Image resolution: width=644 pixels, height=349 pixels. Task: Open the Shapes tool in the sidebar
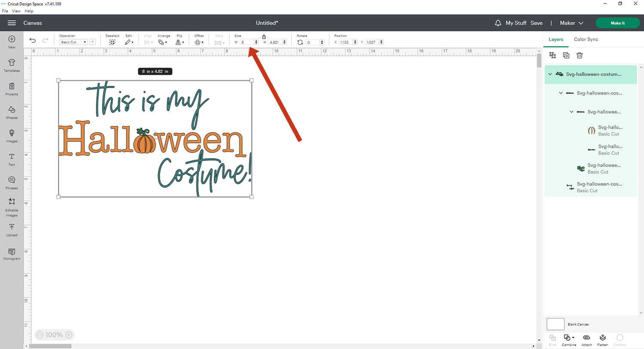[12, 112]
